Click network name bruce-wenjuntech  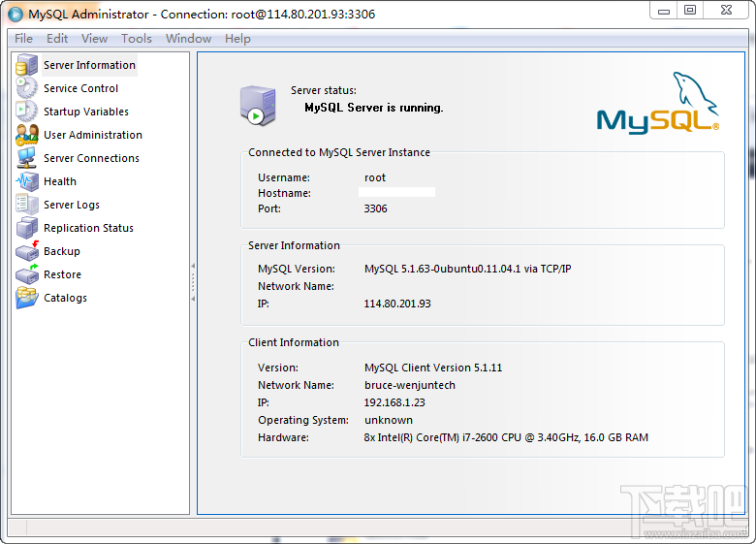pos(409,385)
